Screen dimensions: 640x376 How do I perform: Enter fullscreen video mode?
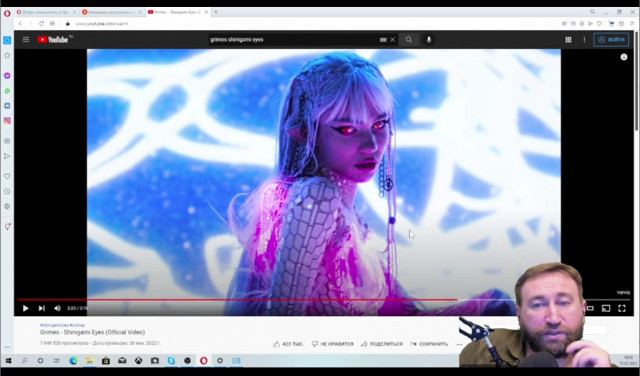[622, 308]
